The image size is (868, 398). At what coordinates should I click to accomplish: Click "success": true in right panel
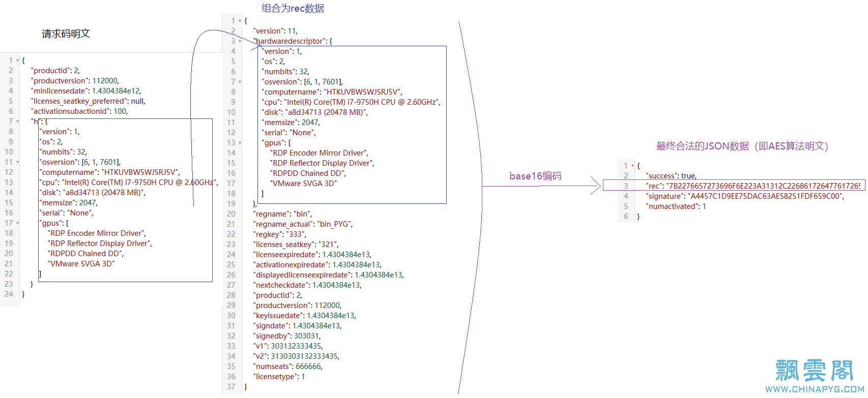pos(671,176)
